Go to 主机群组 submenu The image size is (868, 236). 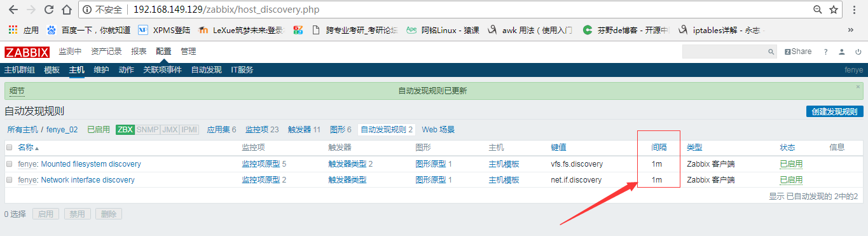click(x=20, y=70)
